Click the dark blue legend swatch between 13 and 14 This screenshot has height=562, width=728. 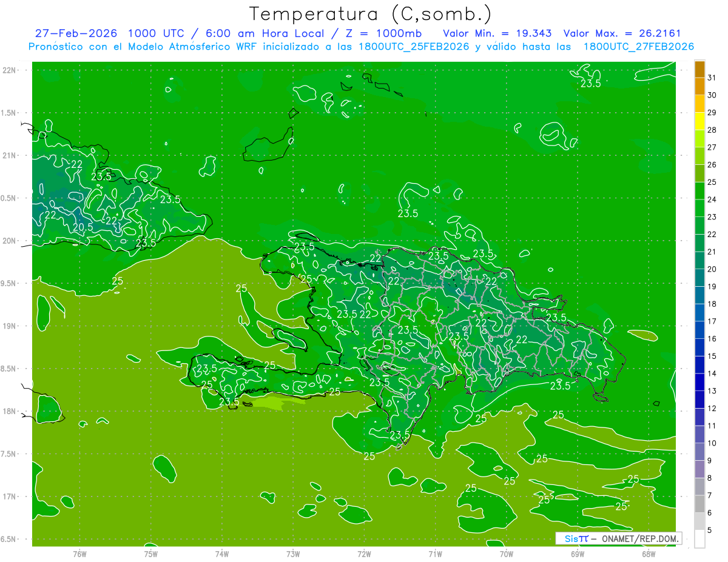(699, 383)
